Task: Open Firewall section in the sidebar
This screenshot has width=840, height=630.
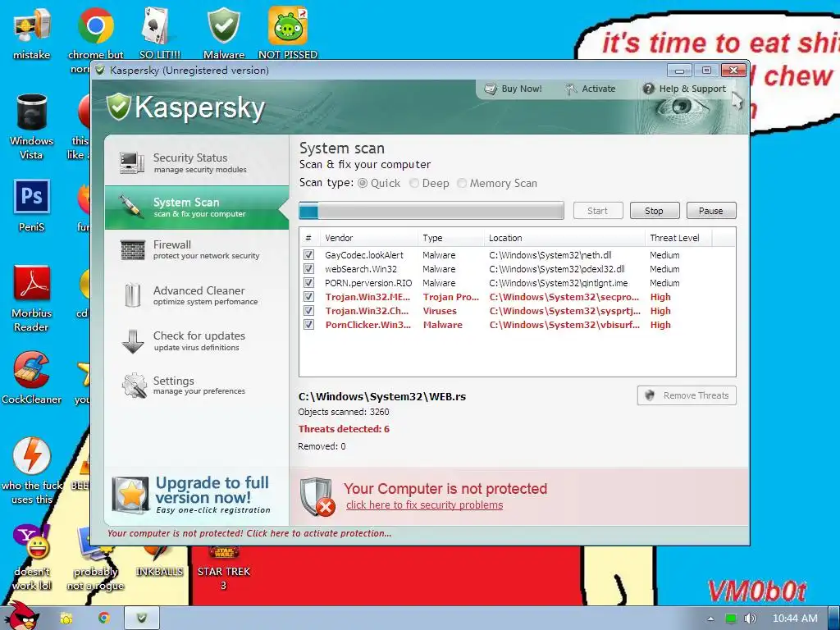Action: click(196, 249)
